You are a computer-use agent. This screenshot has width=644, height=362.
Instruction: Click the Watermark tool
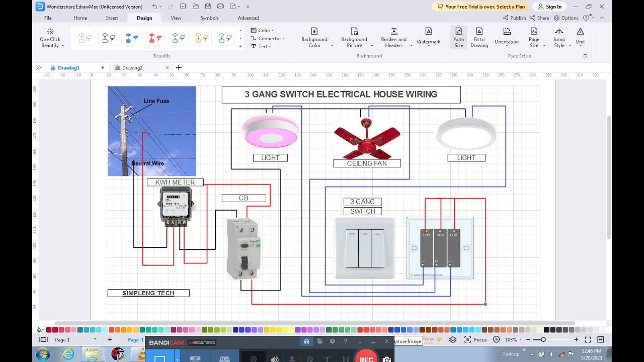pyautogui.click(x=429, y=36)
